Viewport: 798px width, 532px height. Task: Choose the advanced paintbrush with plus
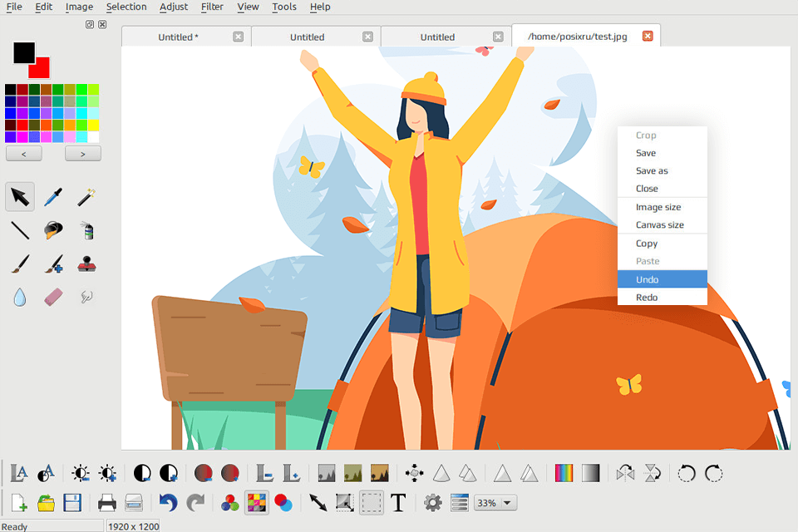click(x=53, y=264)
